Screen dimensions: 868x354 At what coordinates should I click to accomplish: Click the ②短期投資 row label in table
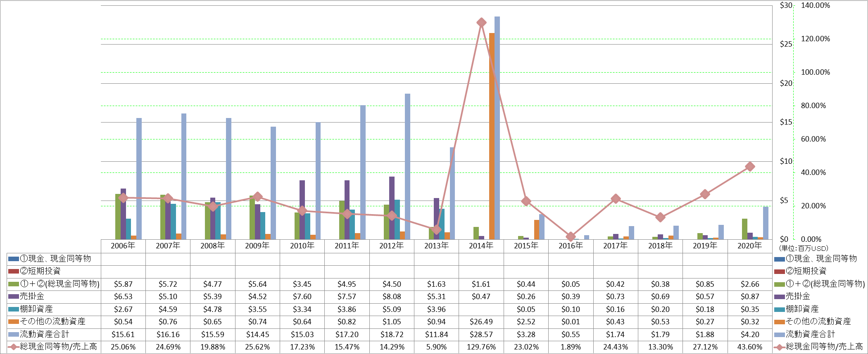[x=40, y=271]
